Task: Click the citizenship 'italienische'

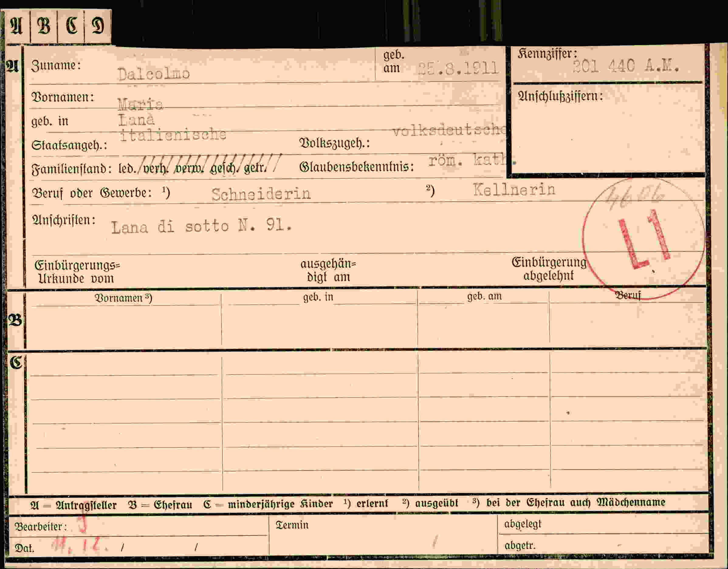Action: point(173,135)
